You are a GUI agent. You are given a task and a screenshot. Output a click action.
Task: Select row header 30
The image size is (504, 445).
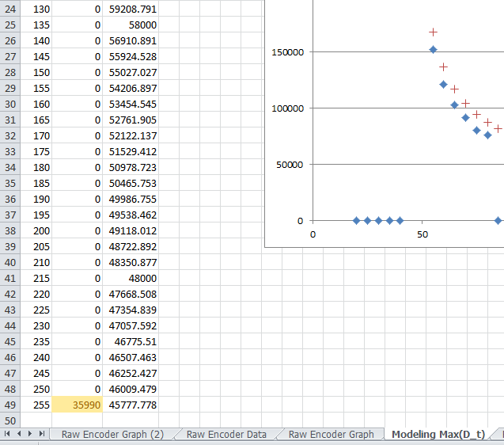click(10, 104)
